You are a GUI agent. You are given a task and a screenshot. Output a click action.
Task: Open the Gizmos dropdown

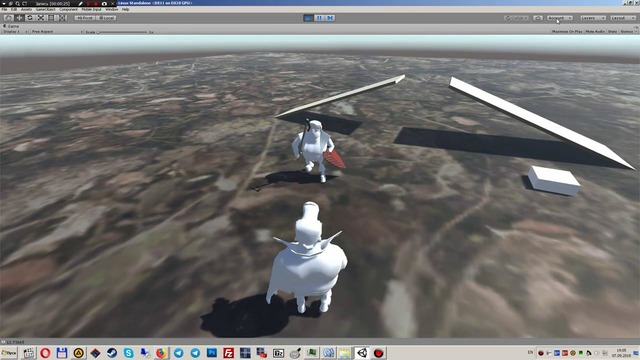click(628, 31)
